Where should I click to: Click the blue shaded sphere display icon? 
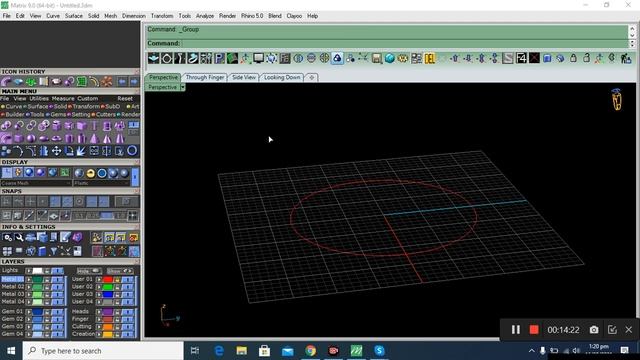[29, 173]
